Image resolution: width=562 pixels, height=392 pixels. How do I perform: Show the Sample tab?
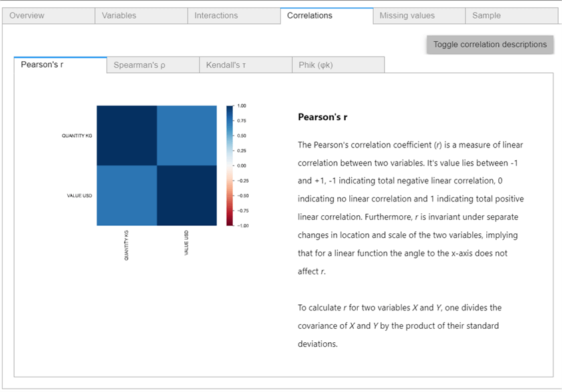click(x=487, y=15)
